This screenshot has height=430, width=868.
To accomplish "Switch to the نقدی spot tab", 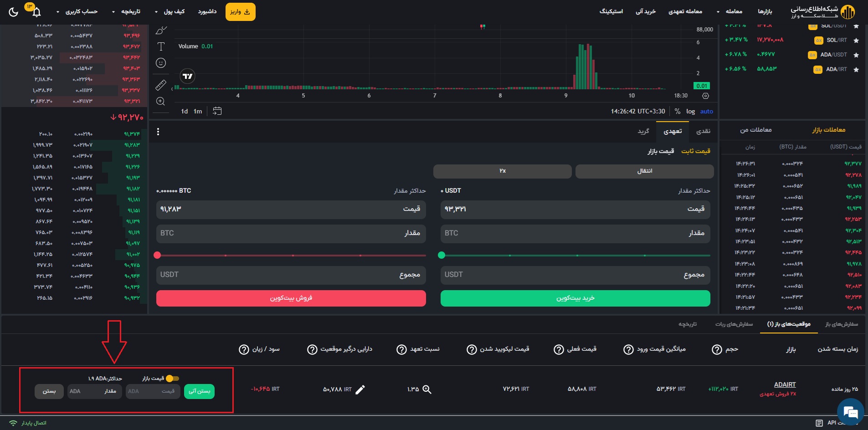I will click(x=703, y=131).
